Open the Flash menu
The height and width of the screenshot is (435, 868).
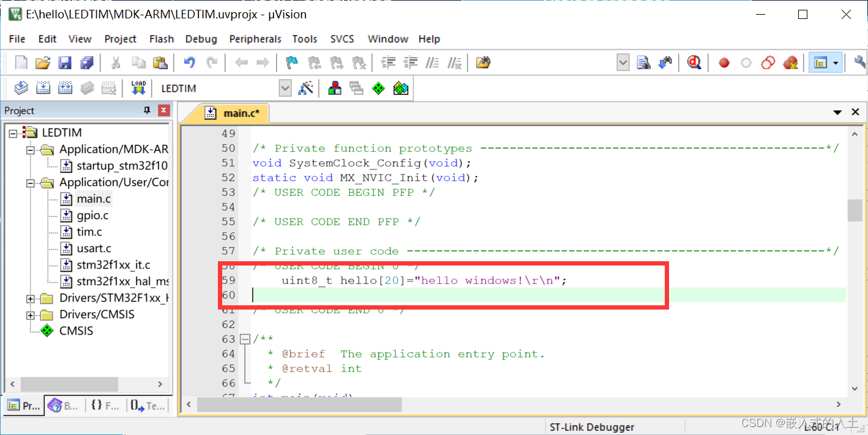(x=162, y=39)
